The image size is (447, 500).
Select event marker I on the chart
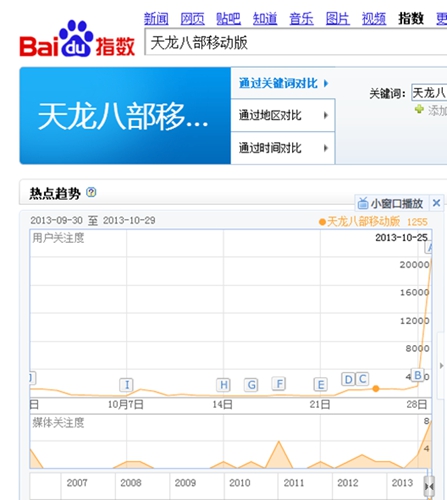click(127, 385)
